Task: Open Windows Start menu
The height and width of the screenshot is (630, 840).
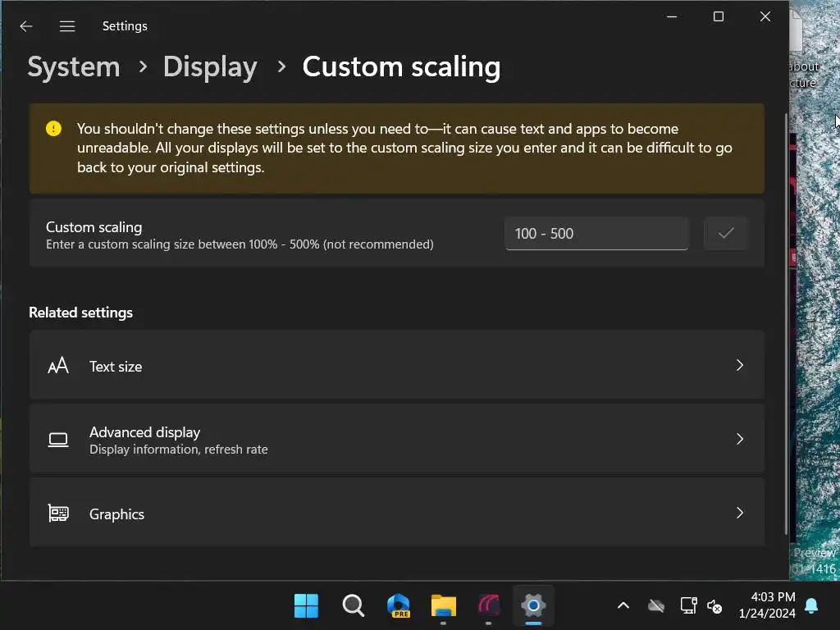Action: 306,606
